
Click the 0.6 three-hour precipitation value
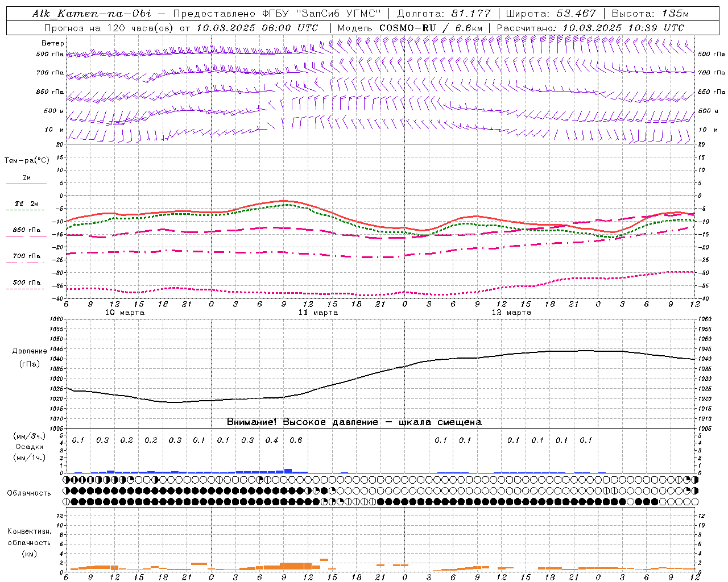tap(296, 440)
